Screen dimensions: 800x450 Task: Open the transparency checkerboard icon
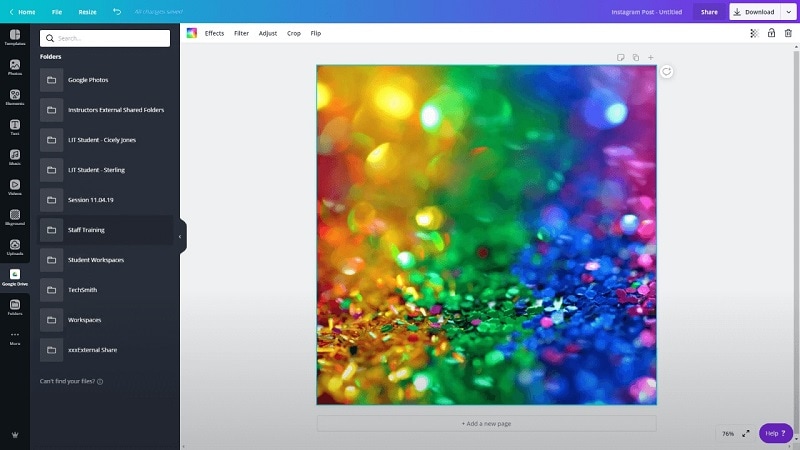point(754,33)
